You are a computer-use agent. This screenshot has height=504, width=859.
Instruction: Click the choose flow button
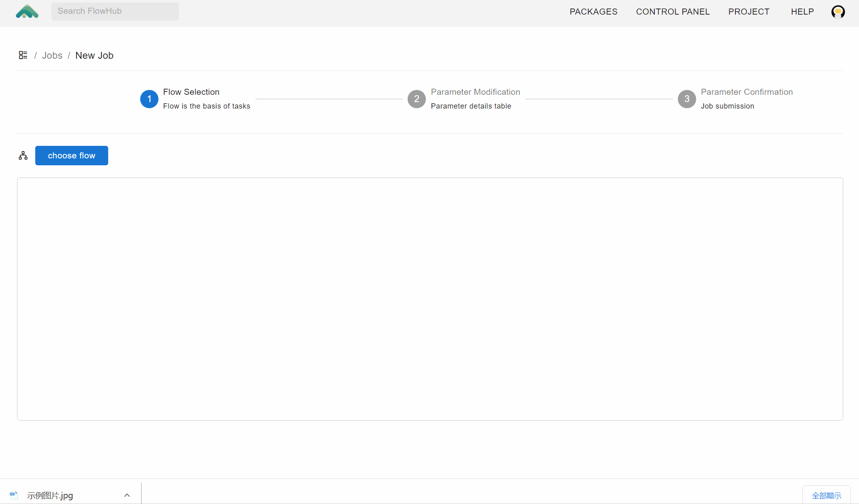[x=72, y=156]
